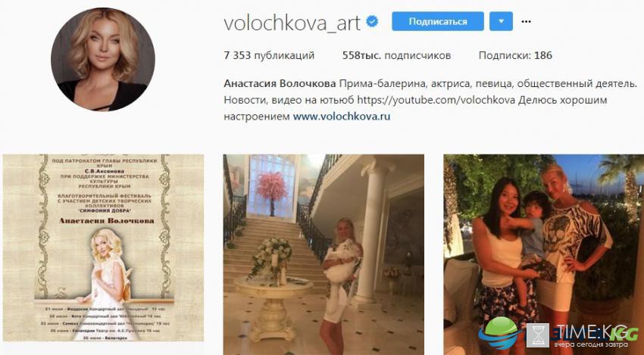Select the Анастасия Волочкова bold profile name
The image size is (644, 355).
click(x=280, y=84)
